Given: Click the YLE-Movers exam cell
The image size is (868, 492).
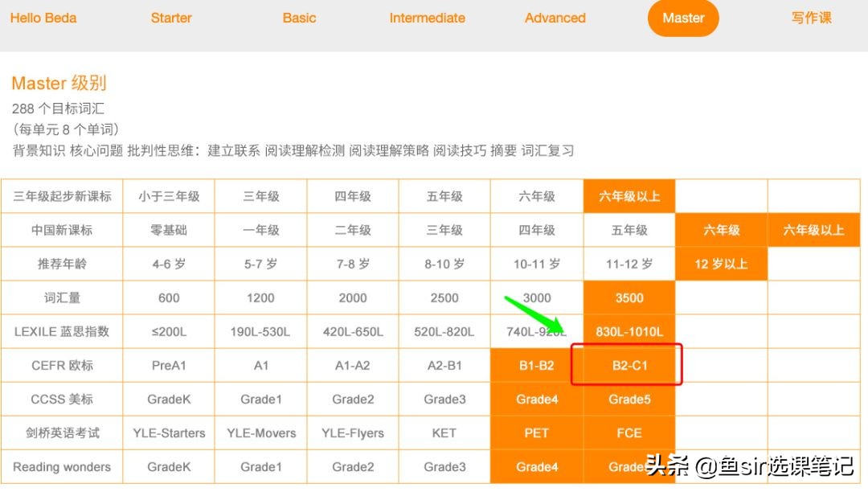Looking at the screenshot, I should [260, 433].
